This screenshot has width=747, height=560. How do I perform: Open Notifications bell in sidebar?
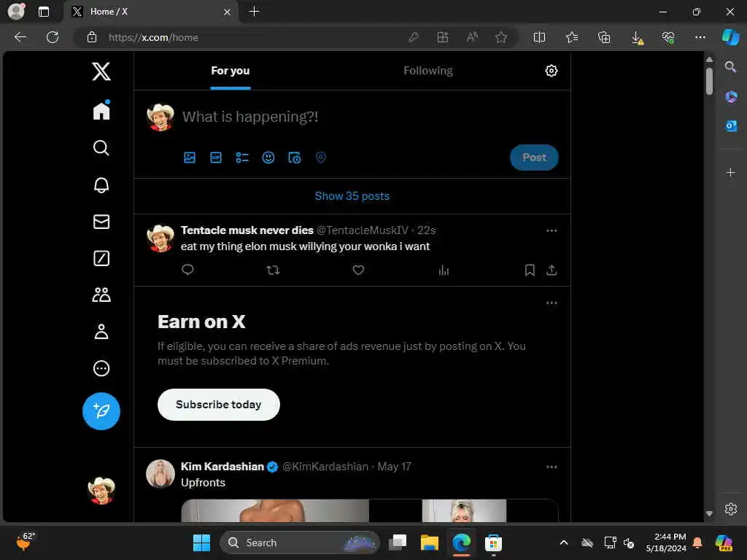click(101, 184)
